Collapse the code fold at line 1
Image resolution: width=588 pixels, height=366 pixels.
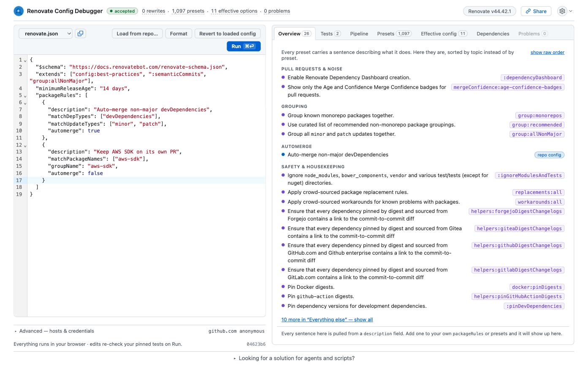pos(25,60)
